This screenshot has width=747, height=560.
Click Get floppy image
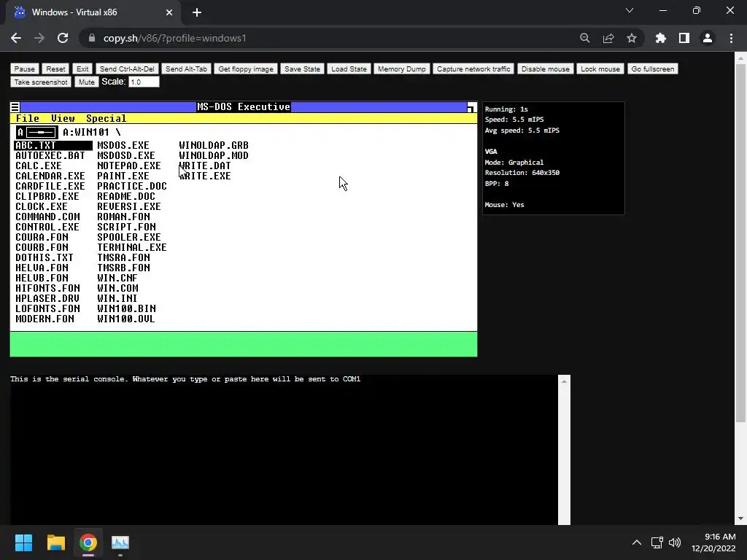[246, 69]
